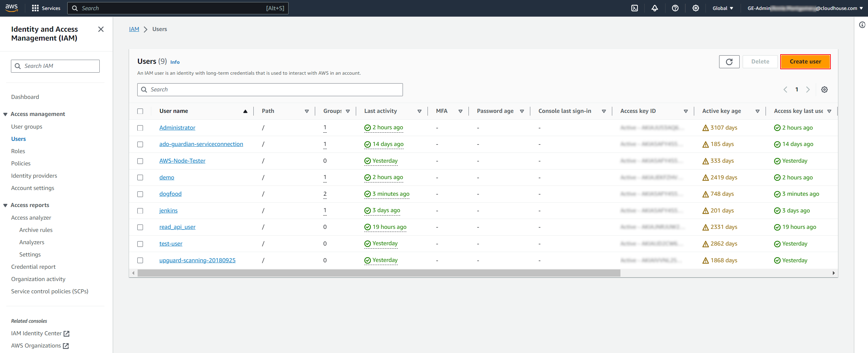Click the read_api_user key age warning icon
This screenshot has width=868, height=353.
click(x=705, y=227)
